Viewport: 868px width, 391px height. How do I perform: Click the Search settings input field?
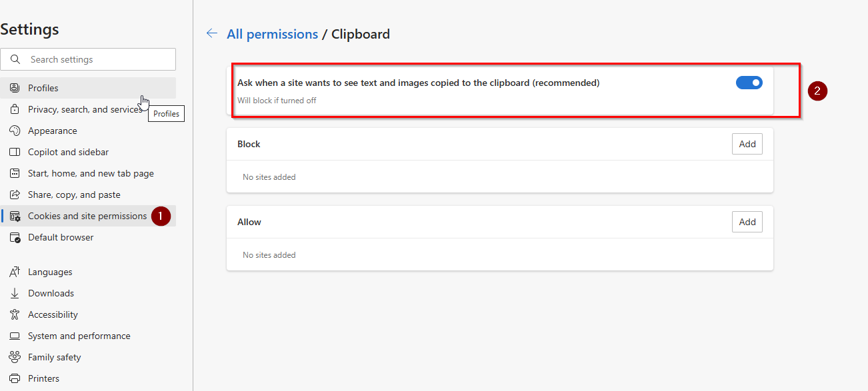[88, 59]
